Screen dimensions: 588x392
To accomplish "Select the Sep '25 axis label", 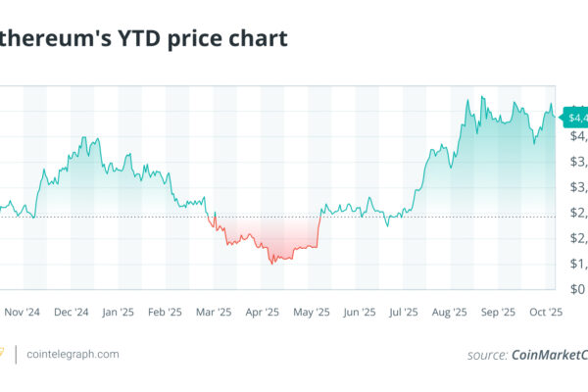I will tap(497, 313).
